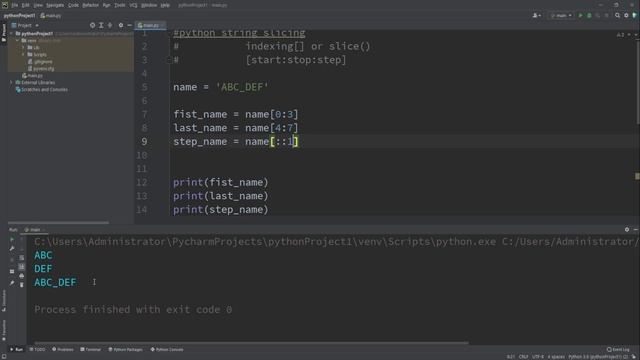This screenshot has height=360, width=640.
Task: Open the VCS menu
Action: tap(133, 5)
